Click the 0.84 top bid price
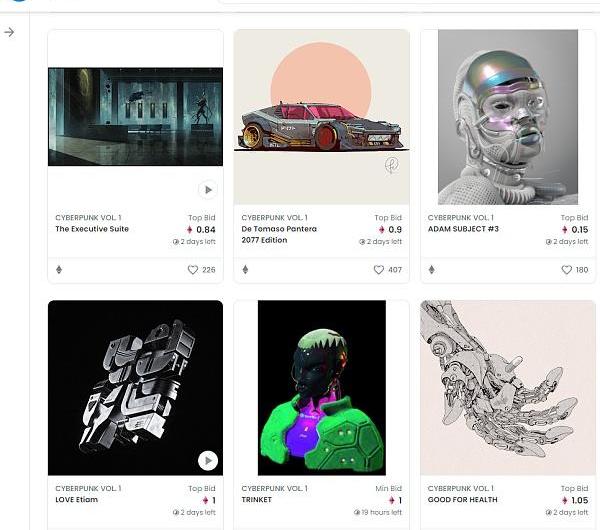 coord(201,230)
